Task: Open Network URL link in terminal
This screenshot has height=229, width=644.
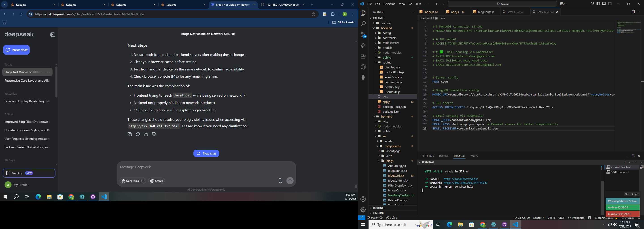Action: (x=465, y=183)
